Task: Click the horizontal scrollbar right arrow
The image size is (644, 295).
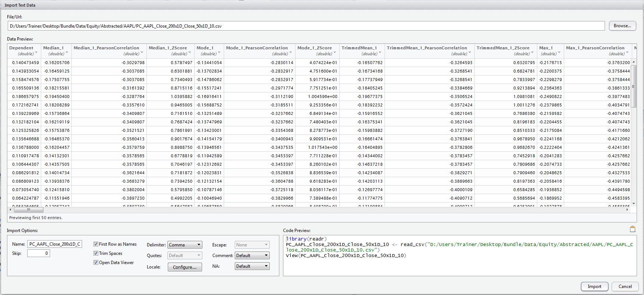Action: [x=628, y=210]
